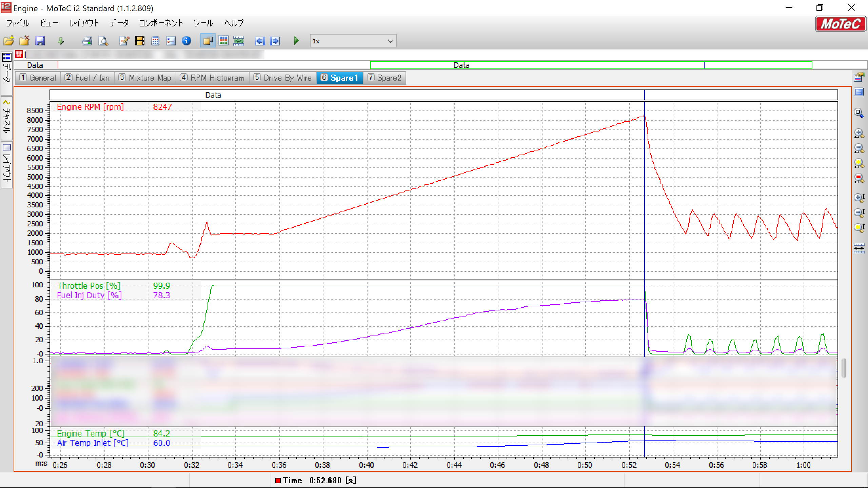Click the zoom box magnifier icon
868x488 pixels.
(859, 113)
